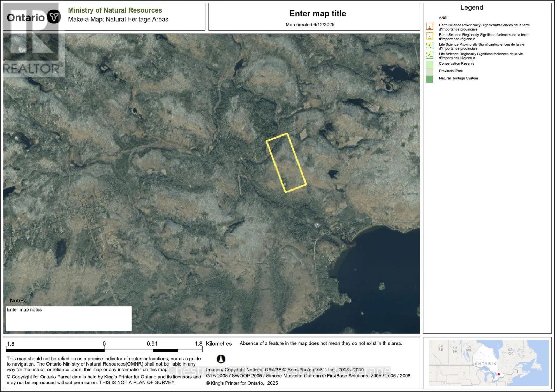558x392 pixels.
Task: Click the Life Science Provincially Significant legend icon
Action: (430, 45)
